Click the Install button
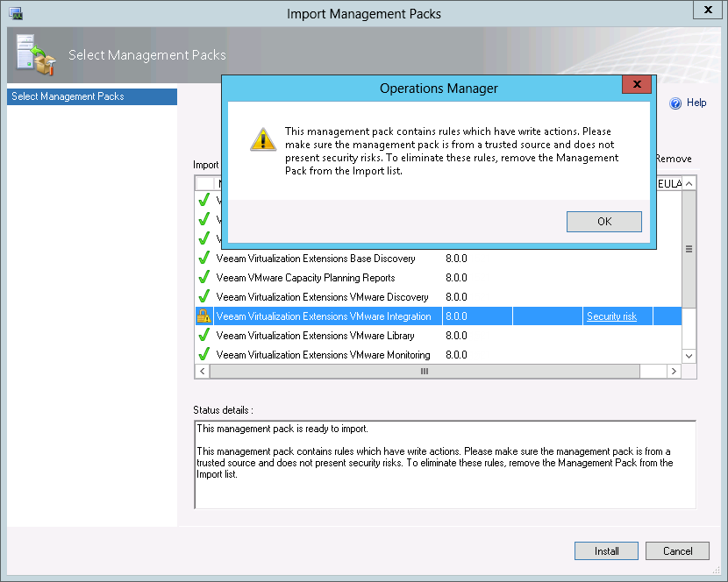The height and width of the screenshot is (582, 728). tap(606, 551)
